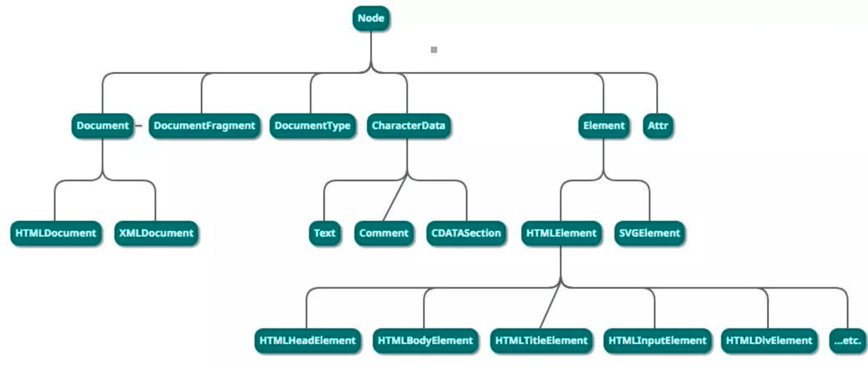This screenshot has height=373, width=868.
Task: Click the XMLDocument node
Action: pyautogui.click(x=156, y=233)
